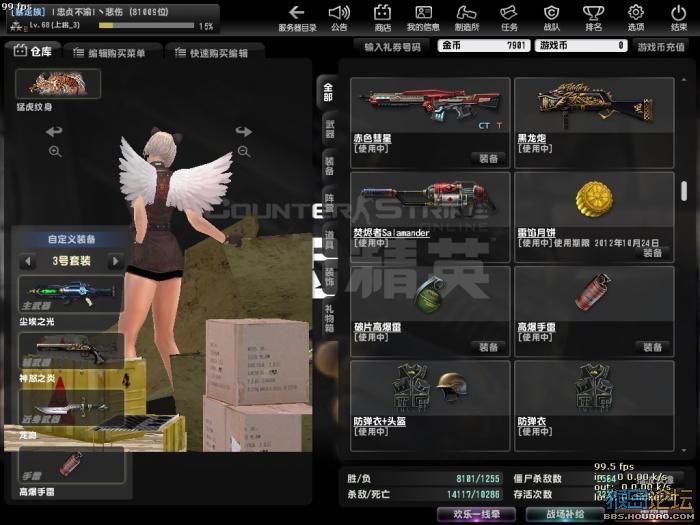Image resolution: width=700 pixels, height=525 pixels.
Task: Select the 防弹衣 armor-only card
Action: point(594,406)
